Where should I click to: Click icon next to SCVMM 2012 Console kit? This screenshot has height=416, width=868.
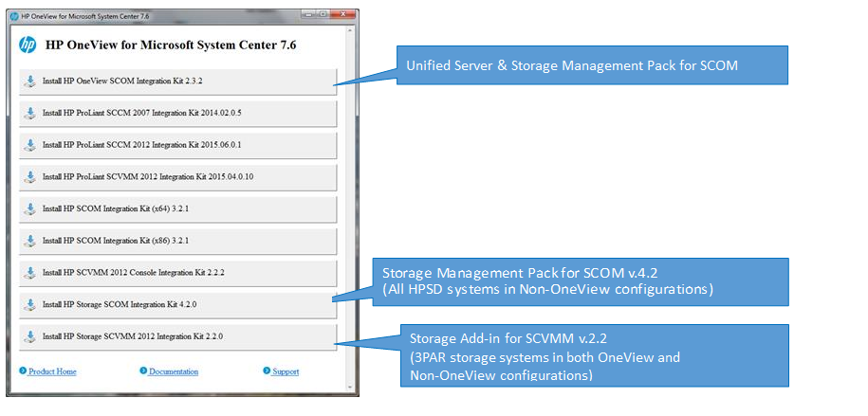coord(30,273)
